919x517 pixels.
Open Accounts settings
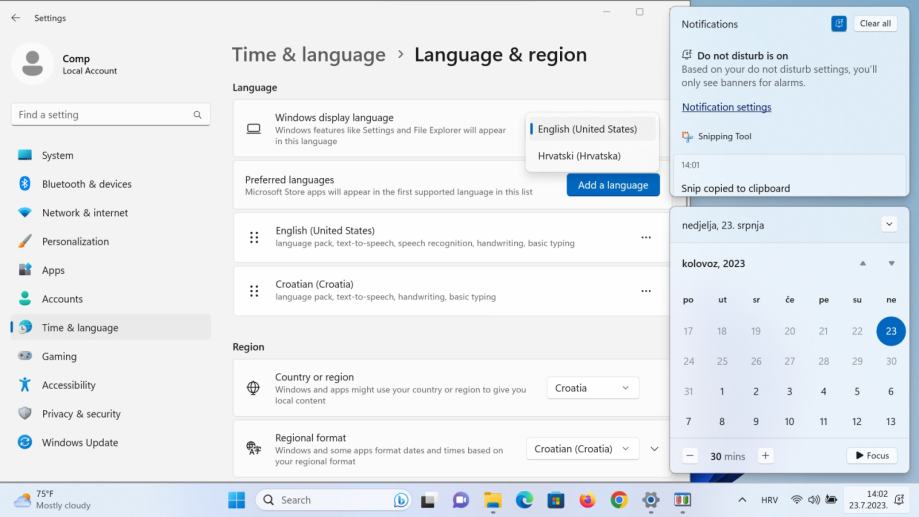111,299
